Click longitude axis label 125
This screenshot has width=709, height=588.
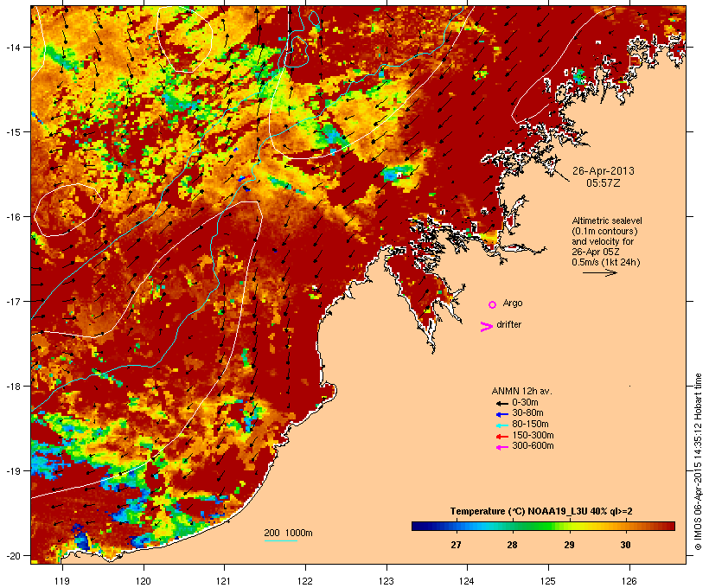548,581
